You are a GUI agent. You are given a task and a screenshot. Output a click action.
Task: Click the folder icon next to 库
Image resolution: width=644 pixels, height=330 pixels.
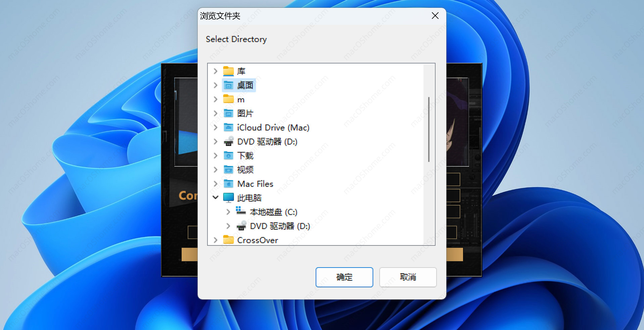pyautogui.click(x=229, y=71)
